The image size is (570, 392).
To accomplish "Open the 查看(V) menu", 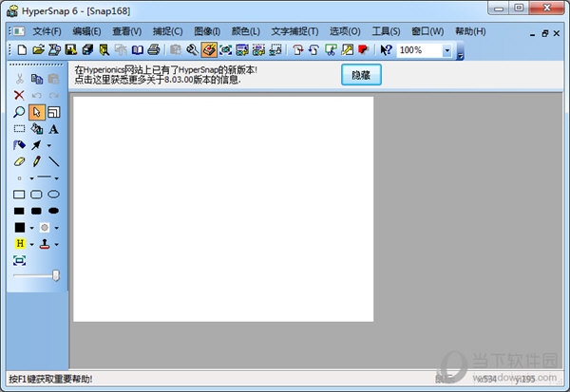I will (127, 31).
